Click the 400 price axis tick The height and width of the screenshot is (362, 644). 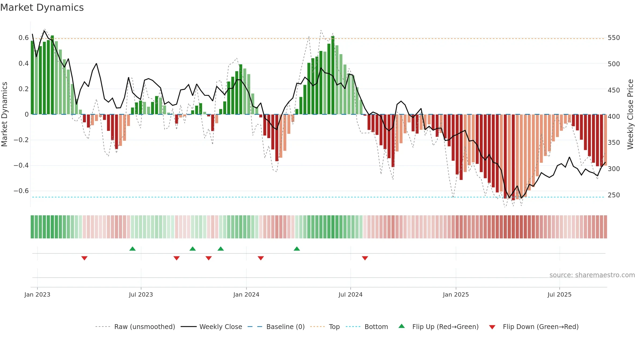(614, 116)
